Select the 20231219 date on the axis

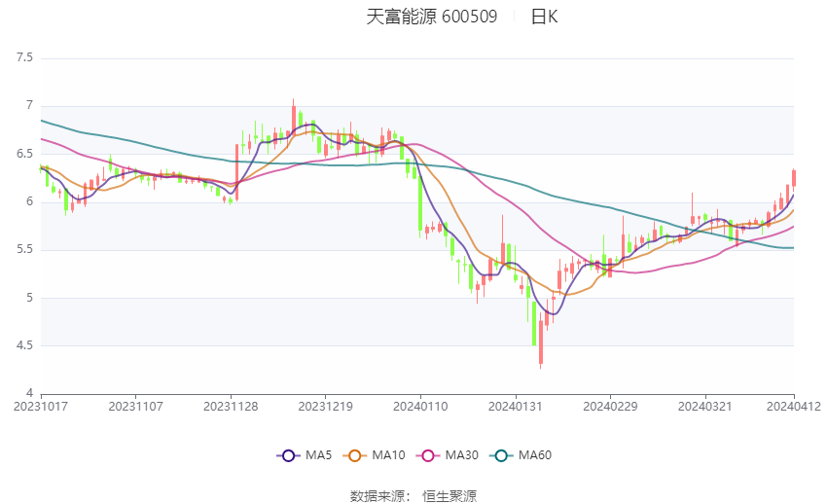[x=325, y=407]
